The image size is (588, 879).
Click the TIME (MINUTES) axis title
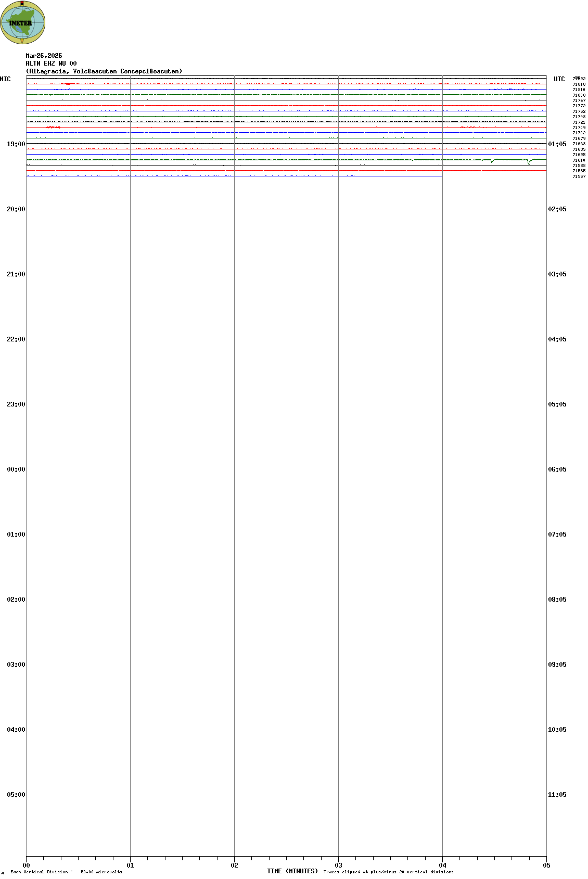(x=292, y=871)
